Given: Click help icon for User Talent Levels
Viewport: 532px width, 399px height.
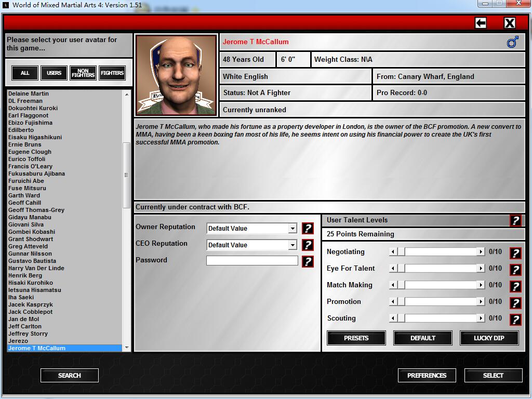Looking at the screenshot, I should coord(515,220).
